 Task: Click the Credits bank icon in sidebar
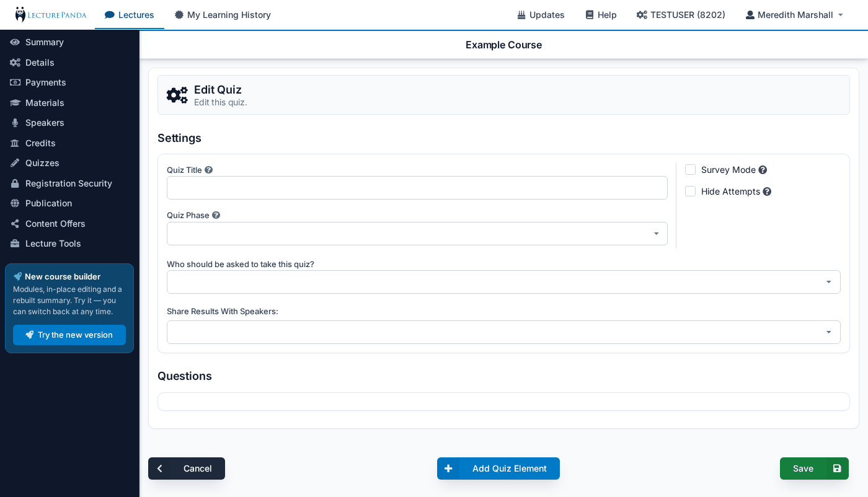coord(15,143)
